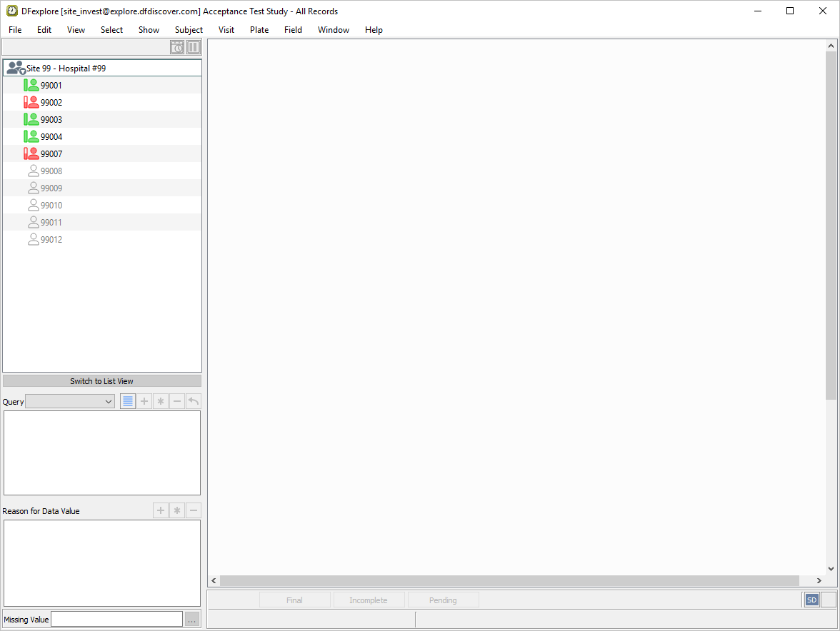Click the add reason plus icon

[x=161, y=510]
